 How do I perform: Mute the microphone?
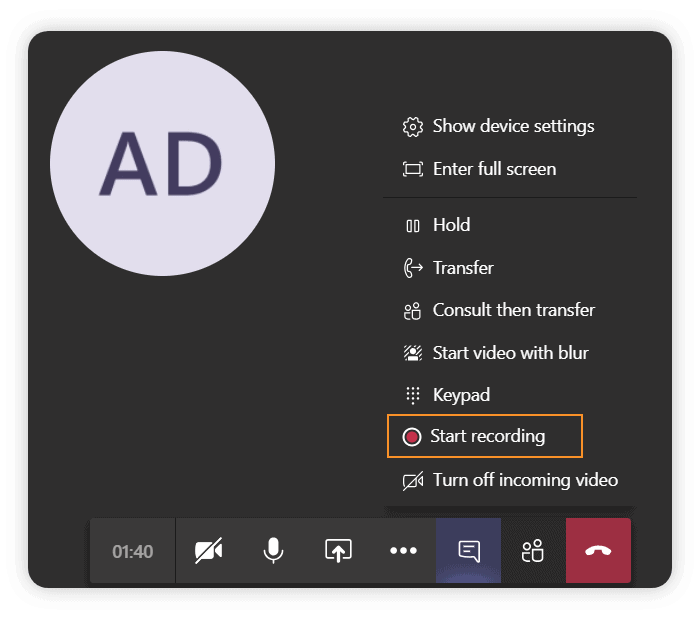(273, 551)
